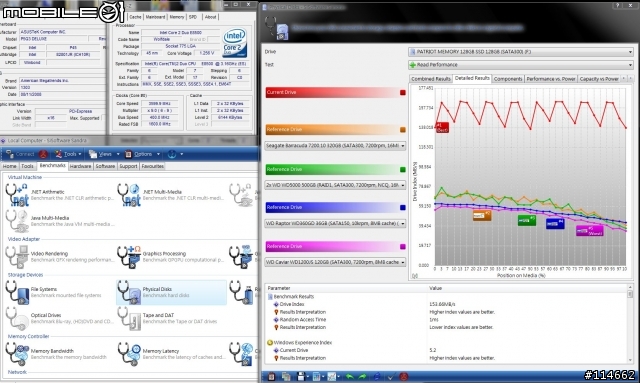Open the Drive dropdown showing PATRIOT MEMORY SSD

521,52
